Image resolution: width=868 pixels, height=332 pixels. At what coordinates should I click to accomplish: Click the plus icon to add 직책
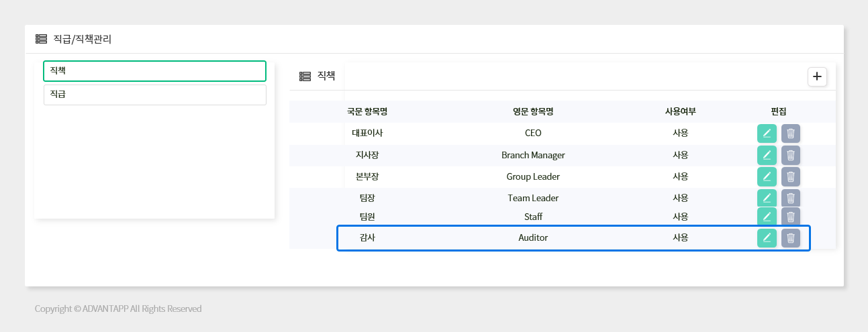pyautogui.click(x=817, y=76)
